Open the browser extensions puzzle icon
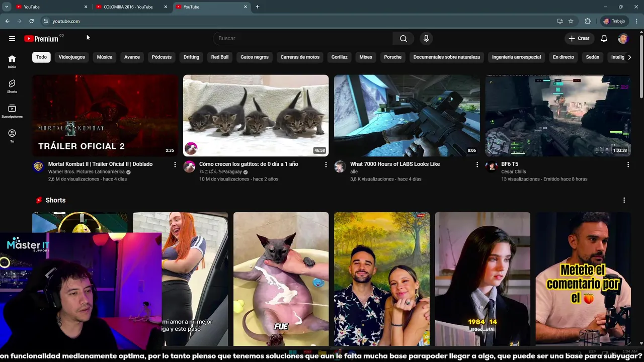 point(588,21)
